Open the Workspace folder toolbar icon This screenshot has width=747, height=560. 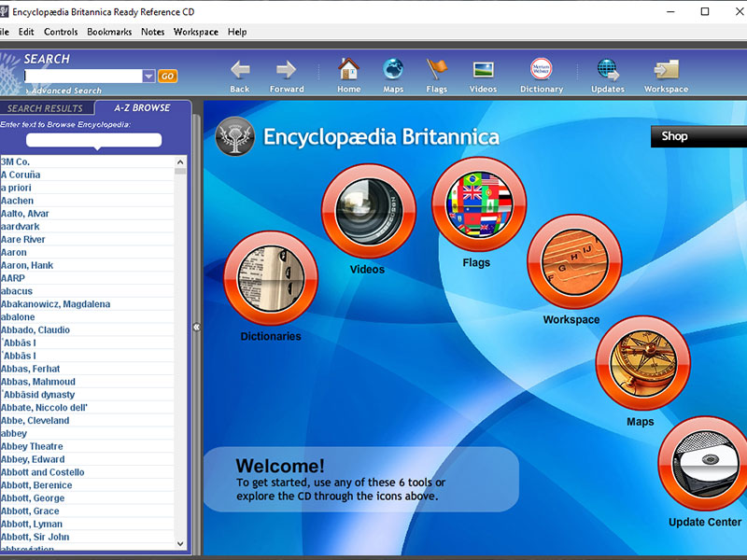tap(666, 69)
